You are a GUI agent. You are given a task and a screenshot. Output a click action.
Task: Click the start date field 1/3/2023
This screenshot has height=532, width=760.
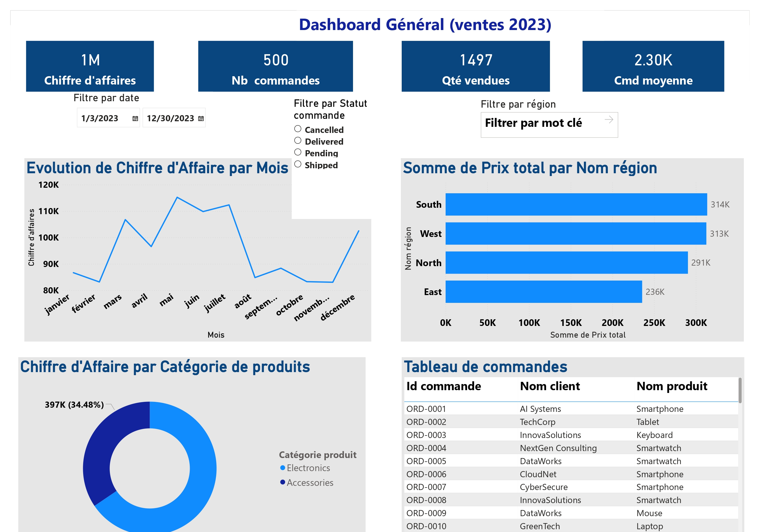[x=108, y=118]
